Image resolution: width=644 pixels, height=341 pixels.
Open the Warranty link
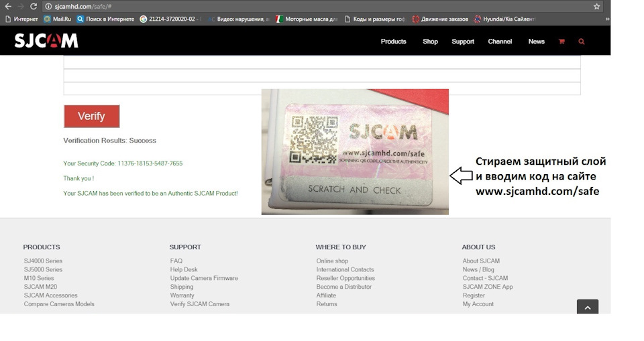[x=182, y=295]
